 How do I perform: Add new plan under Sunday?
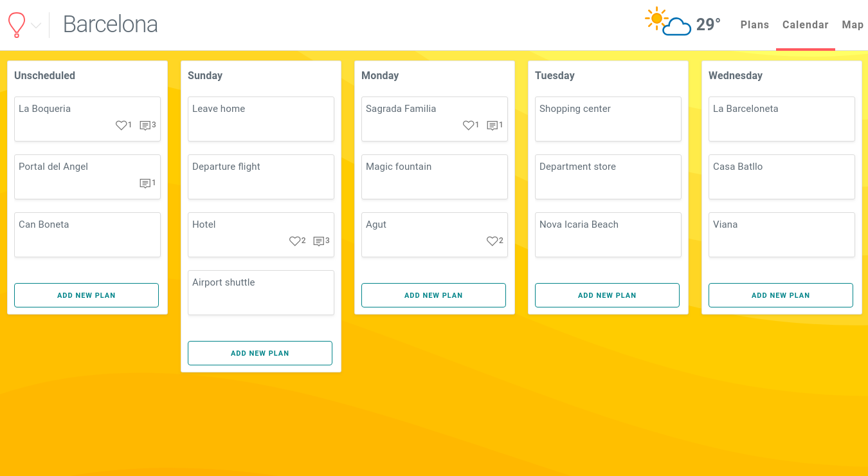[x=260, y=353]
